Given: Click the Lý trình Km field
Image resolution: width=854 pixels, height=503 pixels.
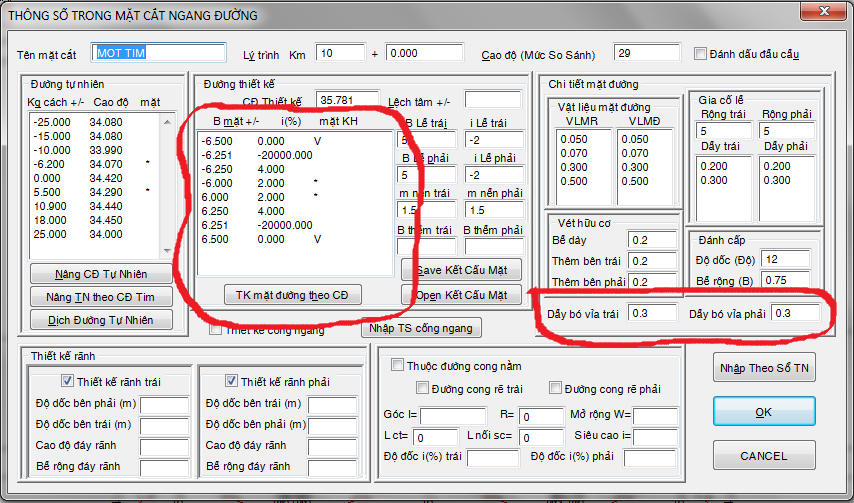Looking at the screenshot, I should point(340,53).
